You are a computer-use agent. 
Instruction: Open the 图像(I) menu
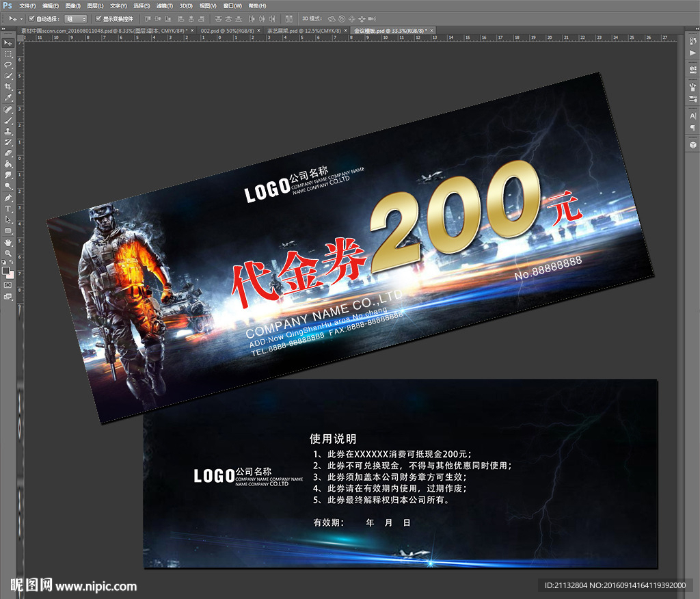coord(72,5)
